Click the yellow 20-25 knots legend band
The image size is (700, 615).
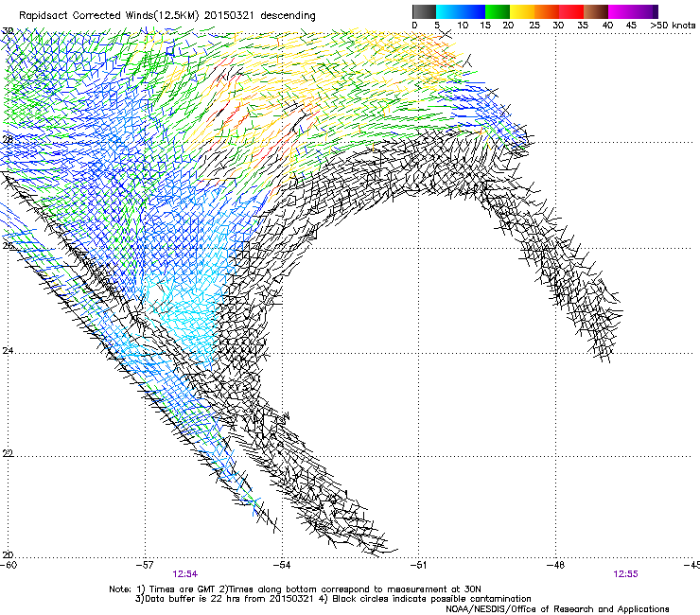point(522,11)
